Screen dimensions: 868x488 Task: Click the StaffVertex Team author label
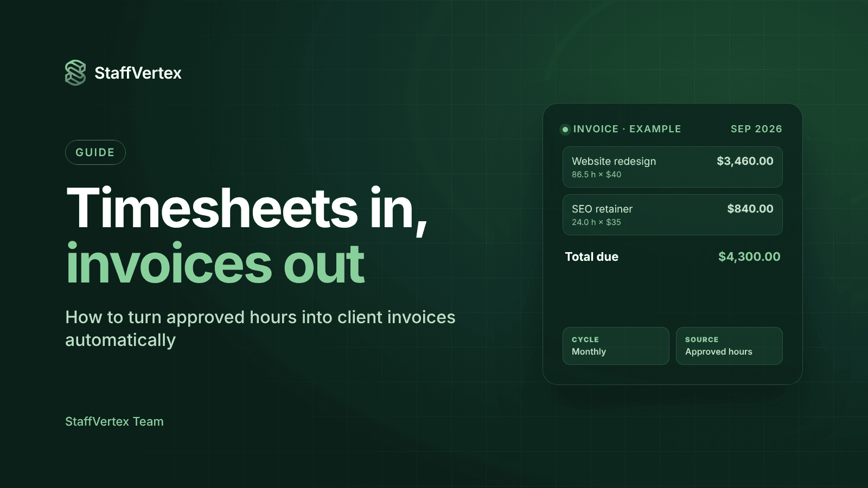coord(114,421)
